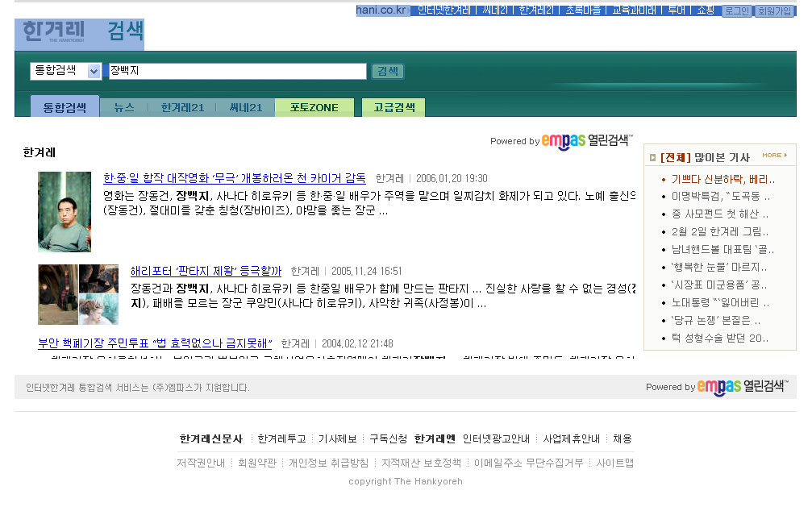Click the footer empas 열린검색 logo
The width and height of the screenshot is (812, 507).
pyautogui.click(x=743, y=387)
